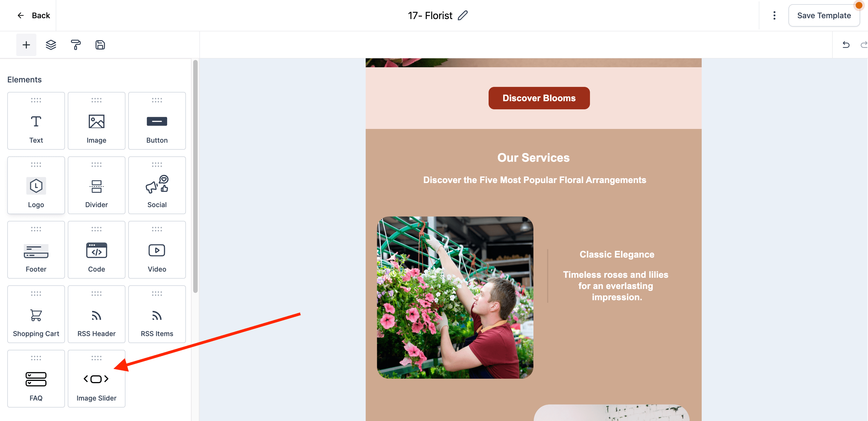Open the three-dot more options menu
Viewport: 868px width, 421px height.
point(774,15)
